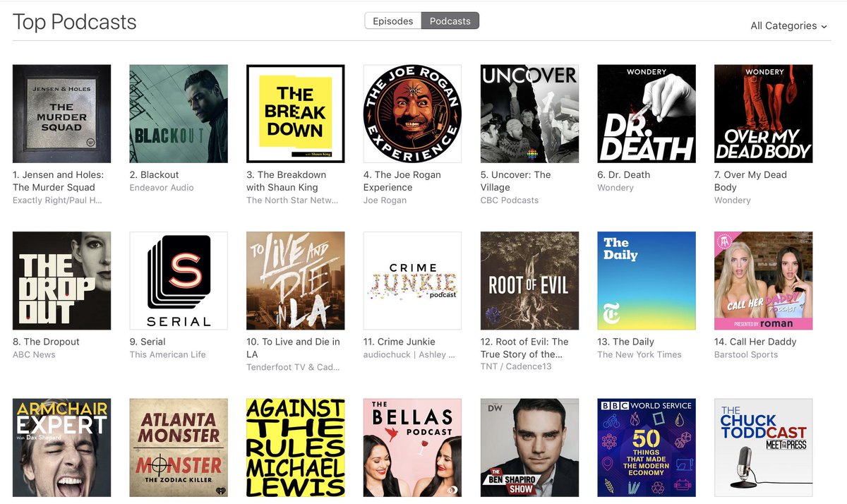
Task: Open The Murder Squad podcast artwork
Action: (62, 114)
